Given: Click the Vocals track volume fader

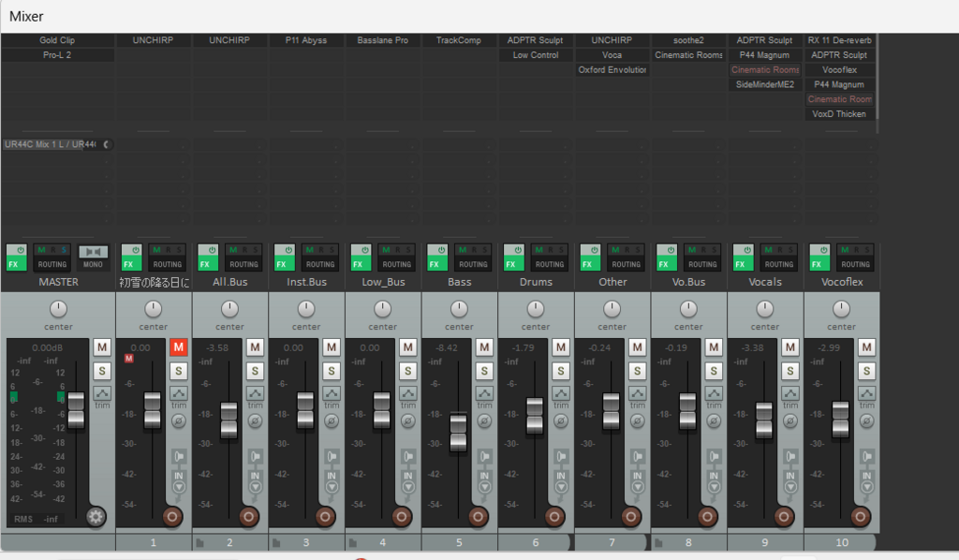Looking at the screenshot, I should point(764,420).
